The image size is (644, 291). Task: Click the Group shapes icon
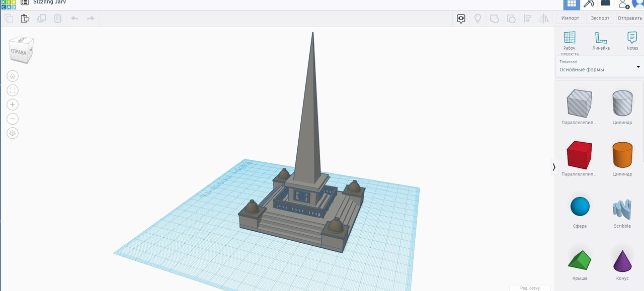494,19
